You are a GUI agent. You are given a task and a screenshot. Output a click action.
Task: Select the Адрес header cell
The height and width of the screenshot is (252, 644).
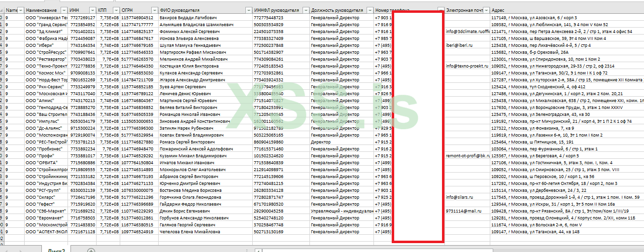point(567,10)
